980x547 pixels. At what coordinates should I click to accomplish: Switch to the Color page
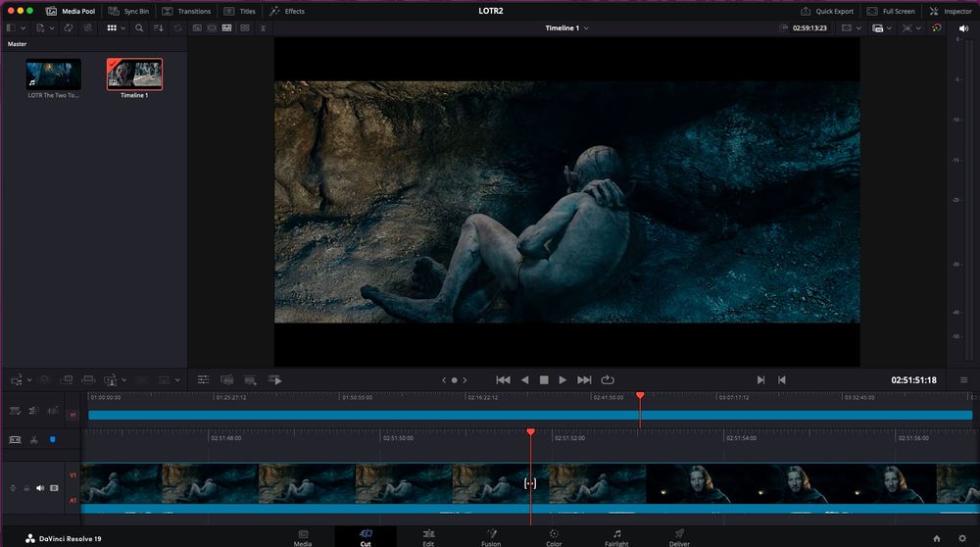[x=554, y=537]
